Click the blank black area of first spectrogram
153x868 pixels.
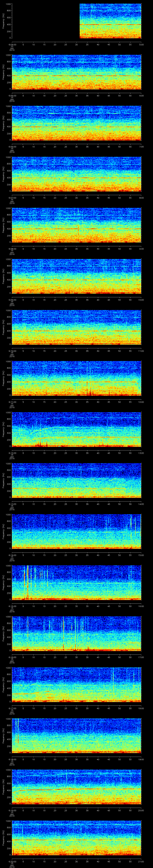(45, 21)
